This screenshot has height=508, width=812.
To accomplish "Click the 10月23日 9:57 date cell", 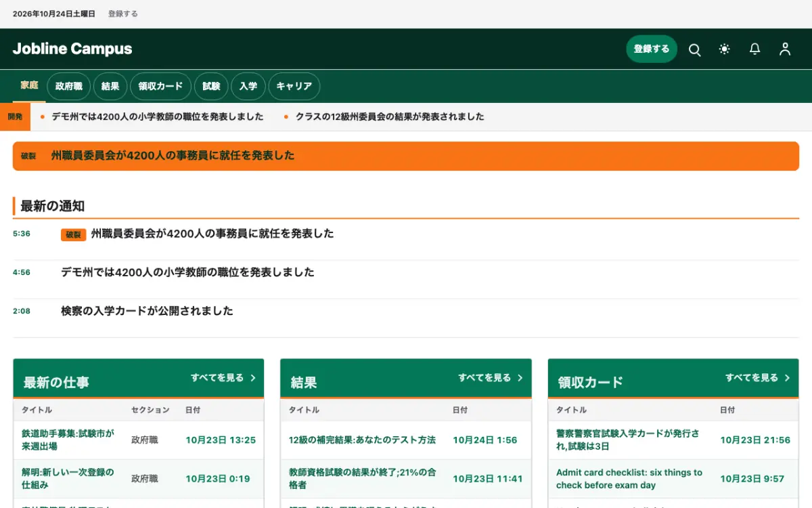I will (x=752, y=479).
